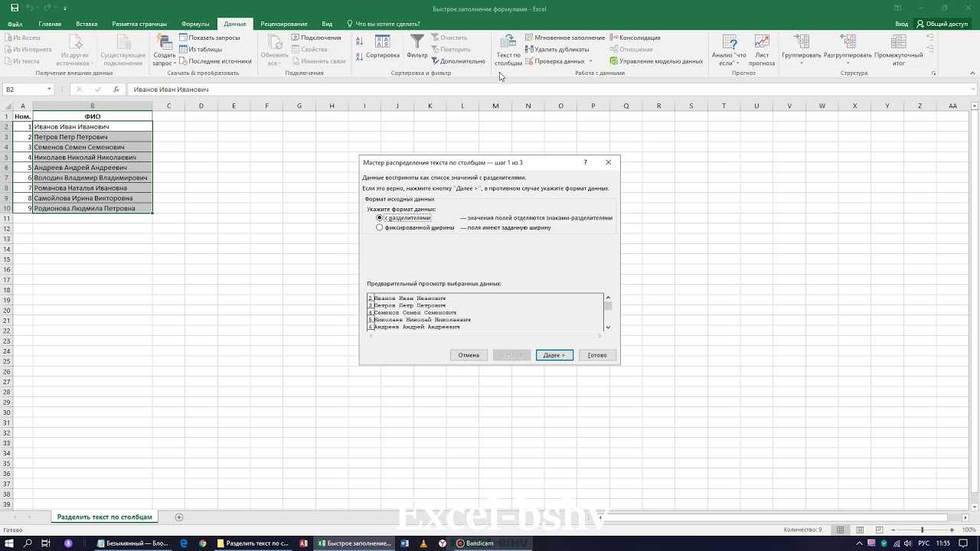The image size is (980, 551).
Task: Click the formula bar input
Action: pyautogui.click(x=547, y=90)
